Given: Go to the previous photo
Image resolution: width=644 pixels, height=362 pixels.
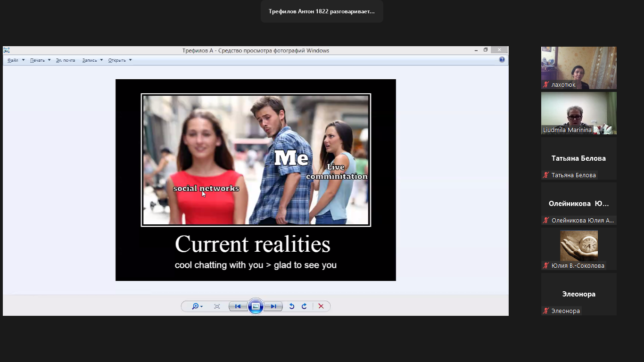Looking at the screenshot, I should 238,306.
